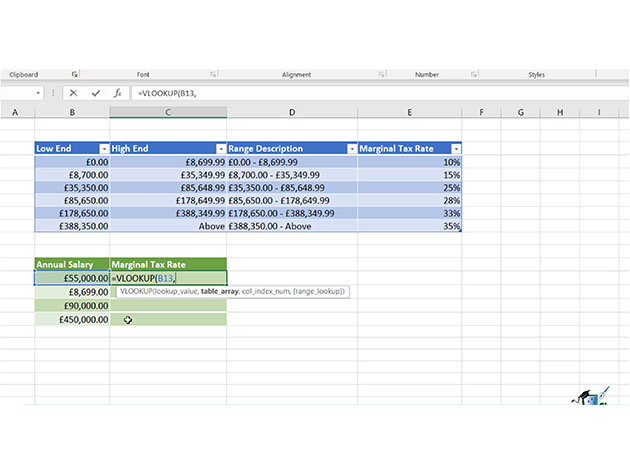Select the £90,000.00 annual salary cell
630x473 pixels.
[x=72, y=305]
